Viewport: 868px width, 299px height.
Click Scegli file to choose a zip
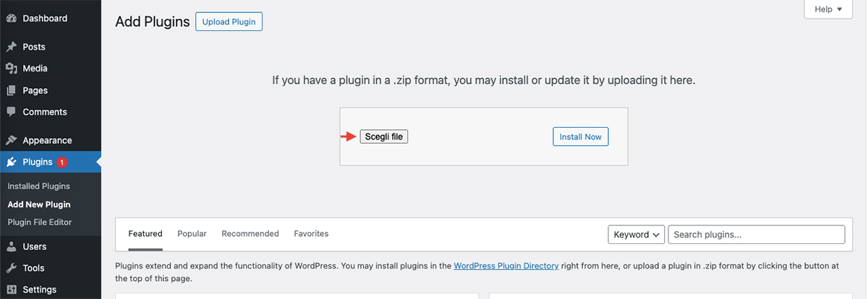pos(384,136)
